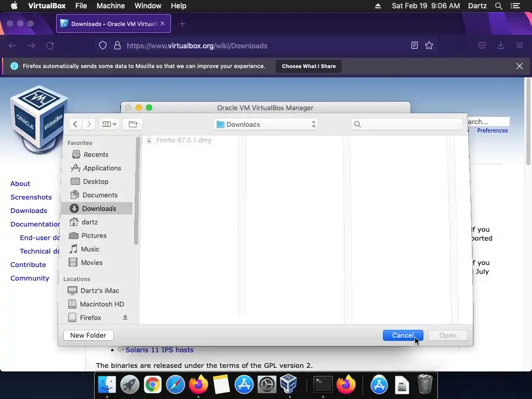The height and width of the screenshot is (399, 532).
Task: Click the eject icon in menu bar
Action: pyautogui.click(x=378, y=6)
